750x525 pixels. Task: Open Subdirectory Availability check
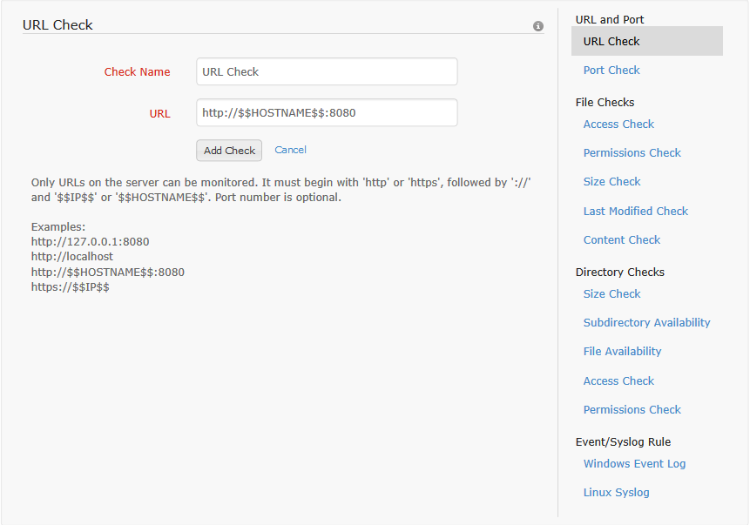[646, 323]
